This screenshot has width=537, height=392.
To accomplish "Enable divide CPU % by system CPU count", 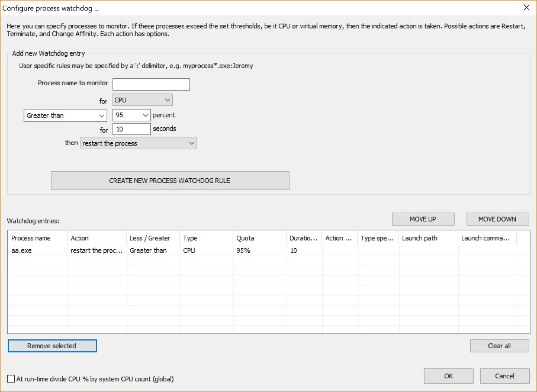I will coord(11,379).
